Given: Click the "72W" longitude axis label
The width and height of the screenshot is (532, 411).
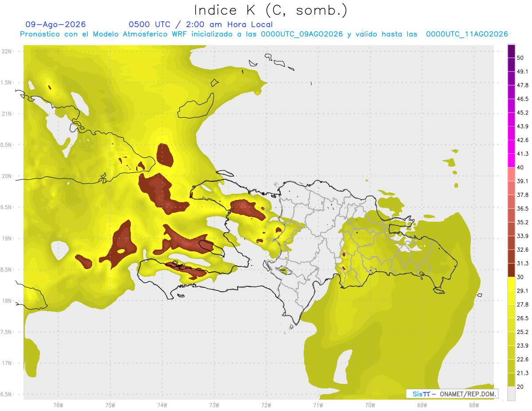Looking at the screenshot, I should tap(266, 405).
